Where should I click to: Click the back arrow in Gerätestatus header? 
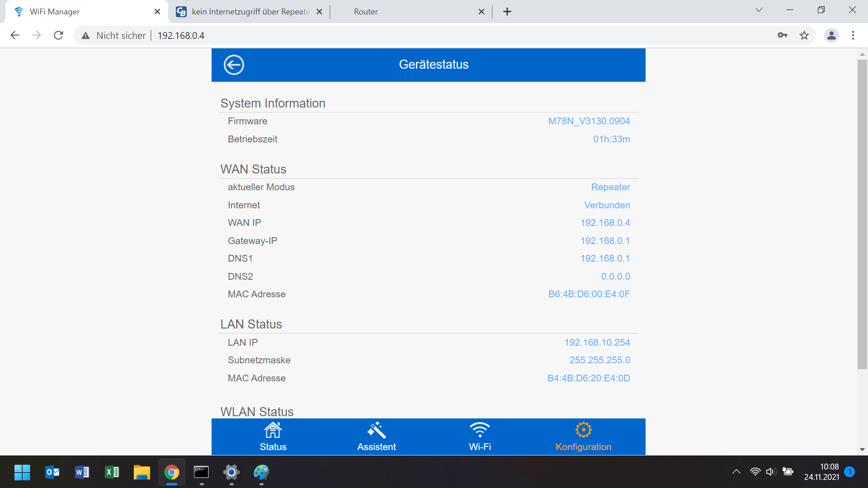click(x=234, y=65)
